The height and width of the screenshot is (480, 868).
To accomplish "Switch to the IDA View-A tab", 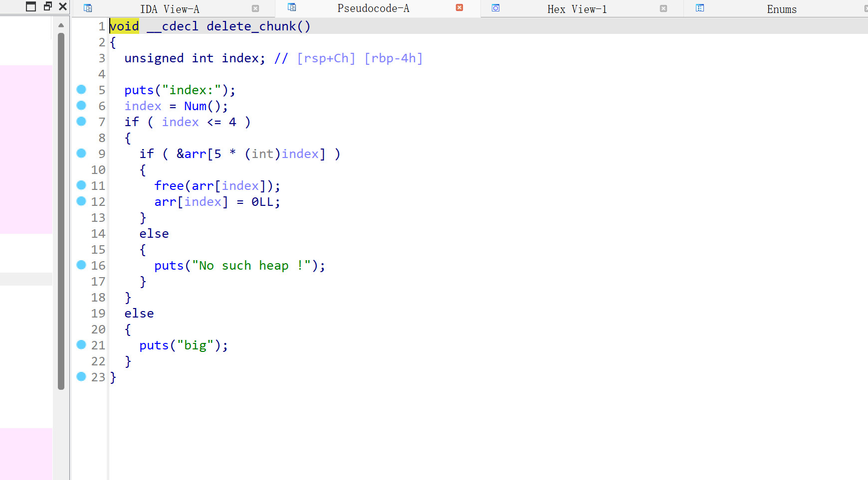I will (170, 9).
